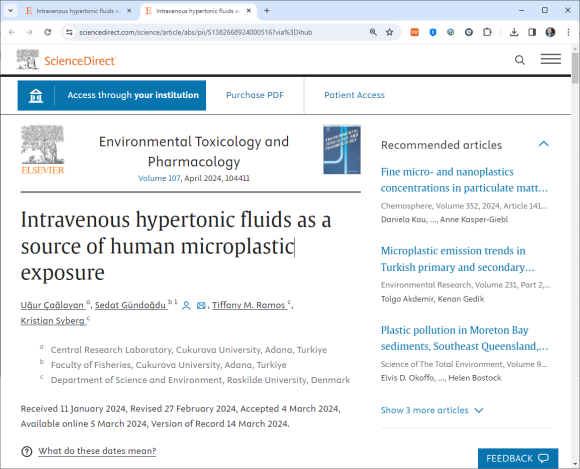Close the active second browser tab

(249, 11)
